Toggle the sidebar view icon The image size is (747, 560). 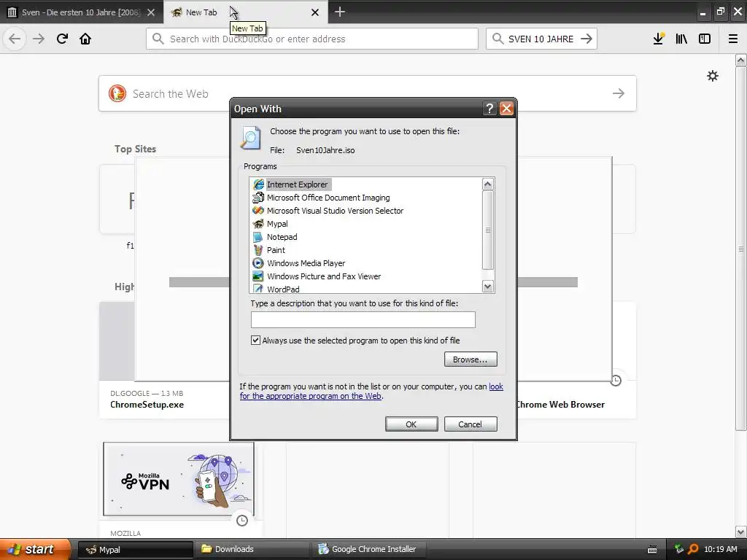click(705, 39)
